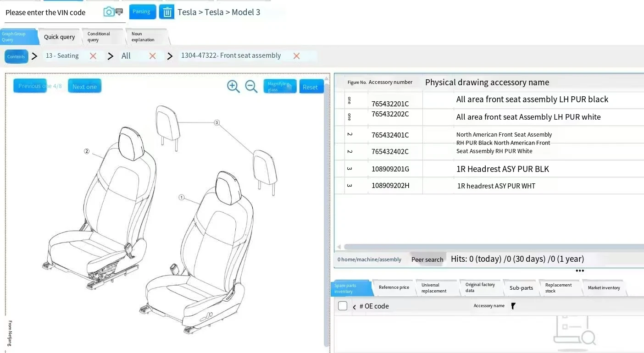Click the Peer search button
The height and width of the screenshot is (353, 644).
tap(427, 259)
